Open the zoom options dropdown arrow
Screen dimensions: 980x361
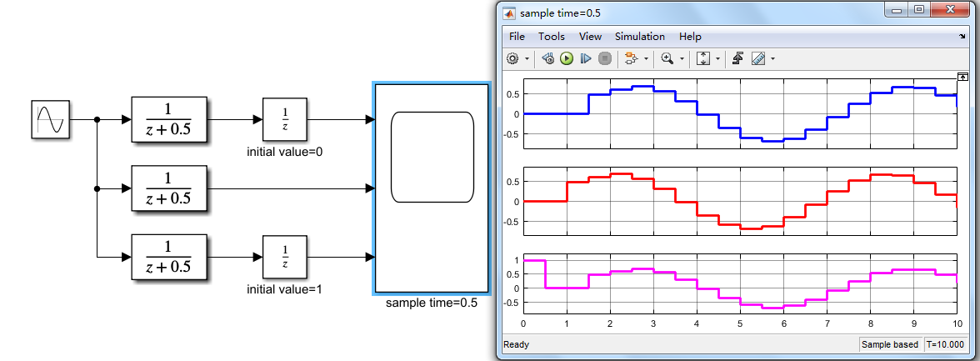pyautogui.click(x=682, y=59)
